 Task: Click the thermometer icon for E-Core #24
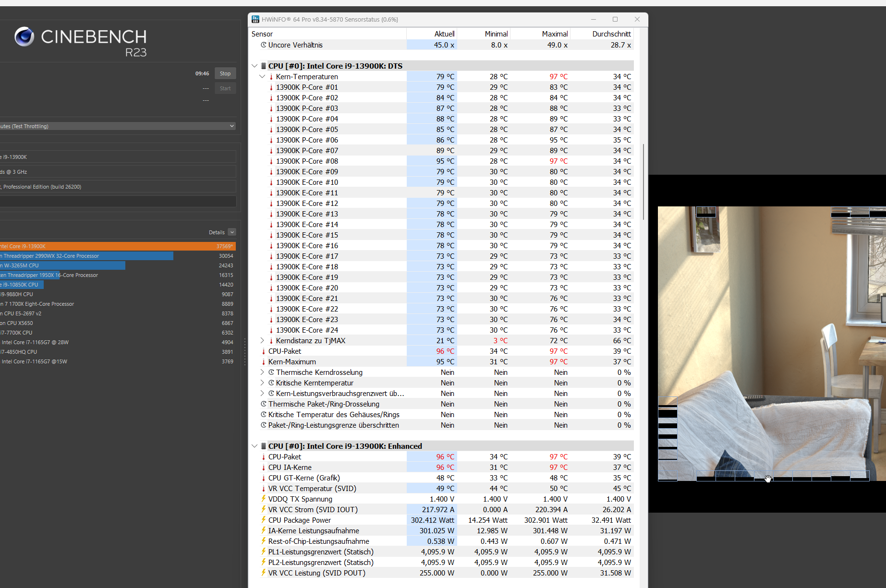[271, 330]
